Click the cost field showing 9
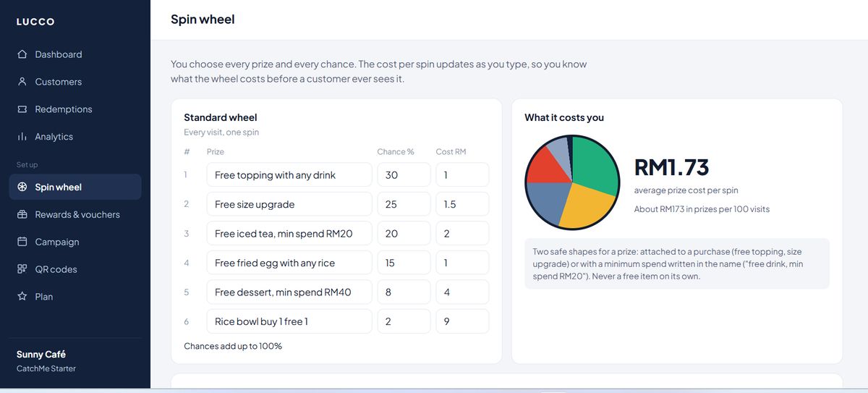Screen dimensions: 868x393 click(x=462, y=321)
